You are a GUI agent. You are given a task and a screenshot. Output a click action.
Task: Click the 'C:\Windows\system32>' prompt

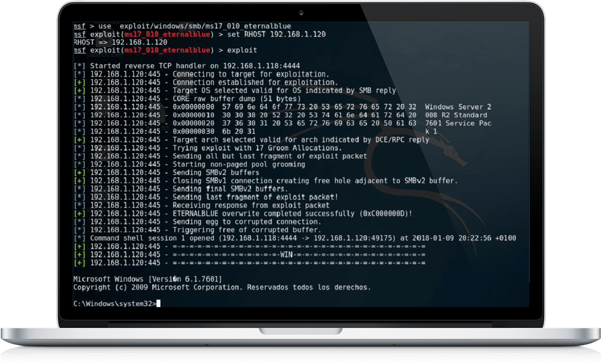(114, 304)
